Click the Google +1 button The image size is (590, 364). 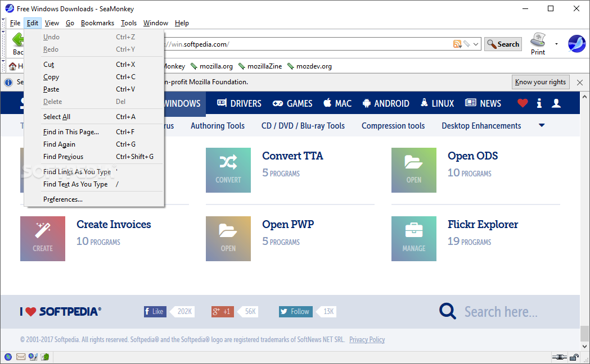coord(222,311)
